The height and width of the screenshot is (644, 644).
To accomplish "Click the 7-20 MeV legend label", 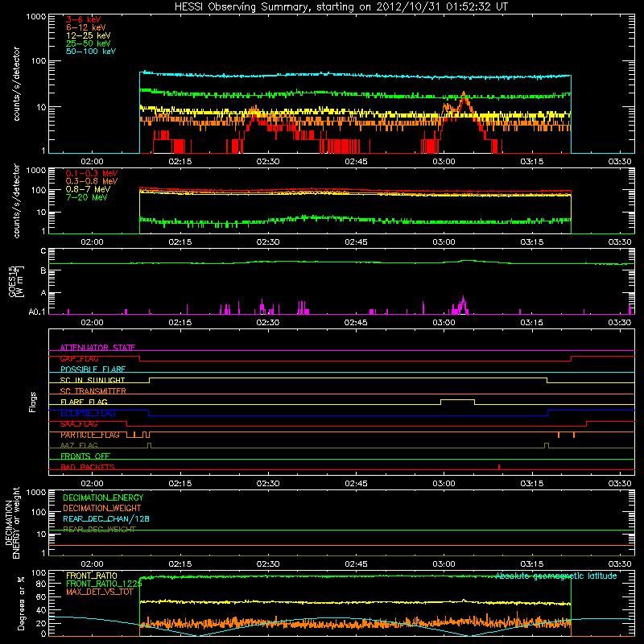I will coord(86,197).
